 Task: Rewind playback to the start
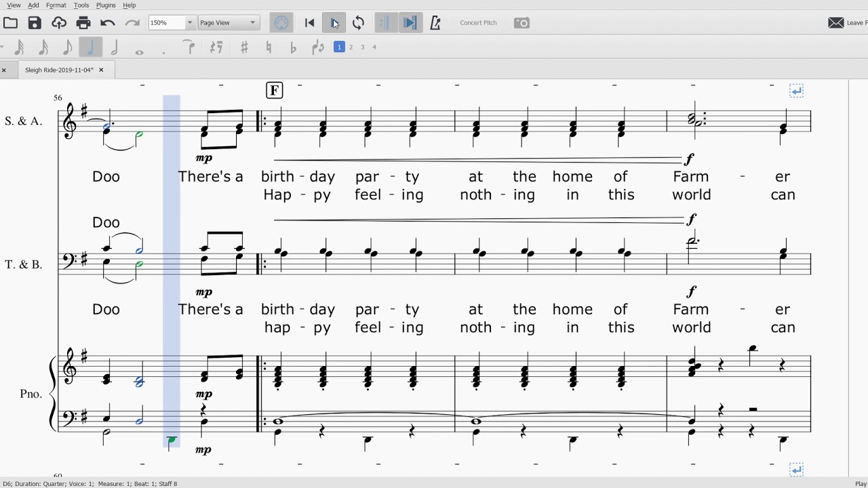(310, 23)
